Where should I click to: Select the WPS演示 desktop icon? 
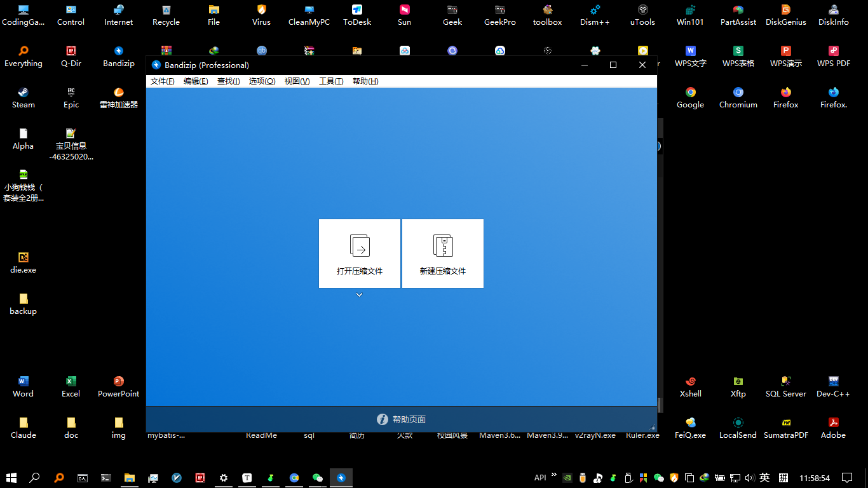coord(786,56)
